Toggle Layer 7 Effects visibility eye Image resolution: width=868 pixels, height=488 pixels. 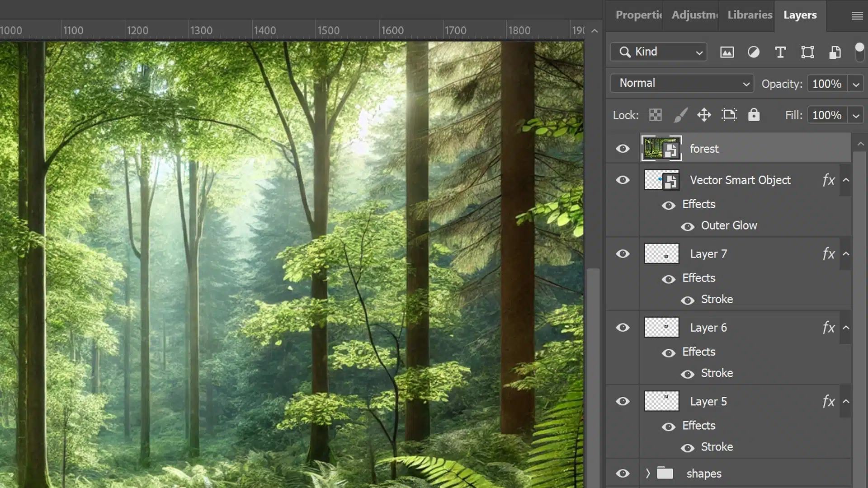point(669,279)
